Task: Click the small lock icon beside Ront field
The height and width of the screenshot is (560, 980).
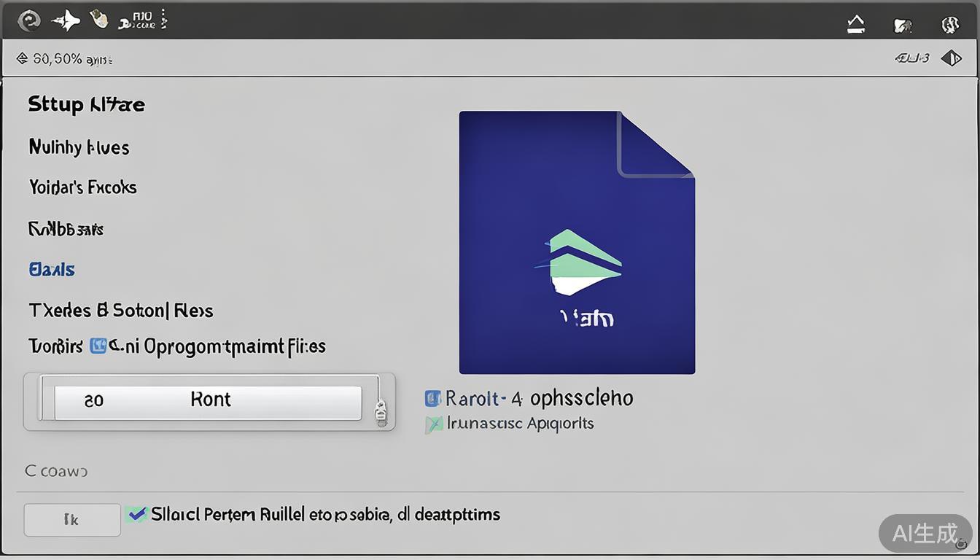Action: 381,413
